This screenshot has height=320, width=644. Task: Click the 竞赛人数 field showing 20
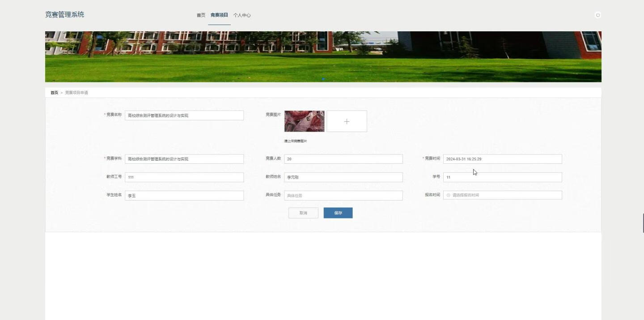pyautogui.click(x=343, y=159)
